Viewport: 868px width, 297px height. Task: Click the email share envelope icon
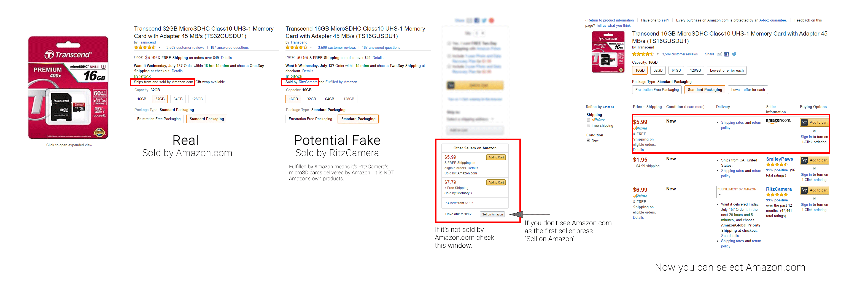pos(719,54)
